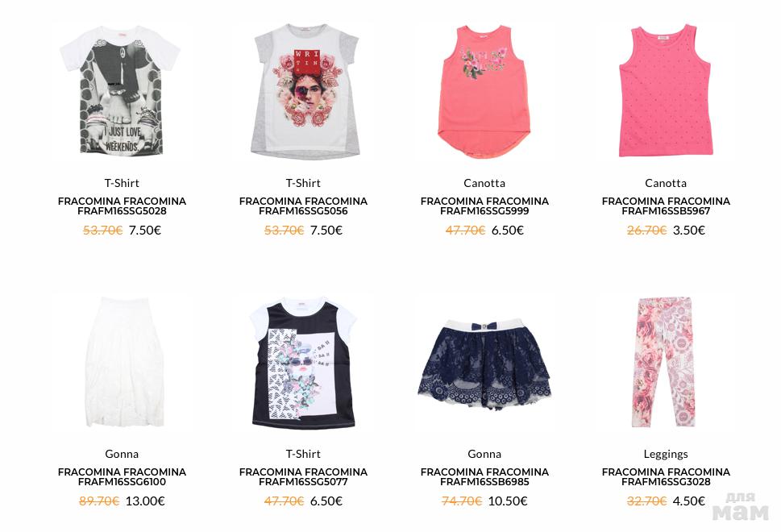
Task: Click the floral portrait T-shirt thumbnail
Action: coord(303,91)
